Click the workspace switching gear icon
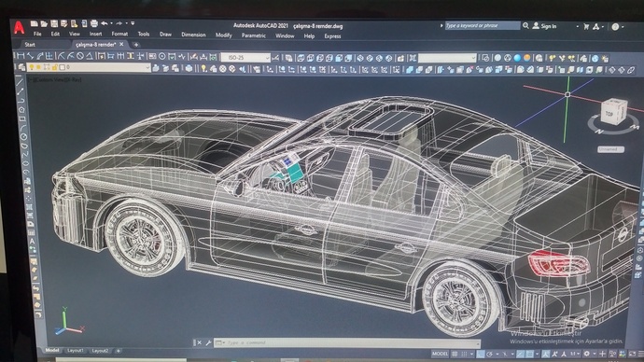 point(586,354)
